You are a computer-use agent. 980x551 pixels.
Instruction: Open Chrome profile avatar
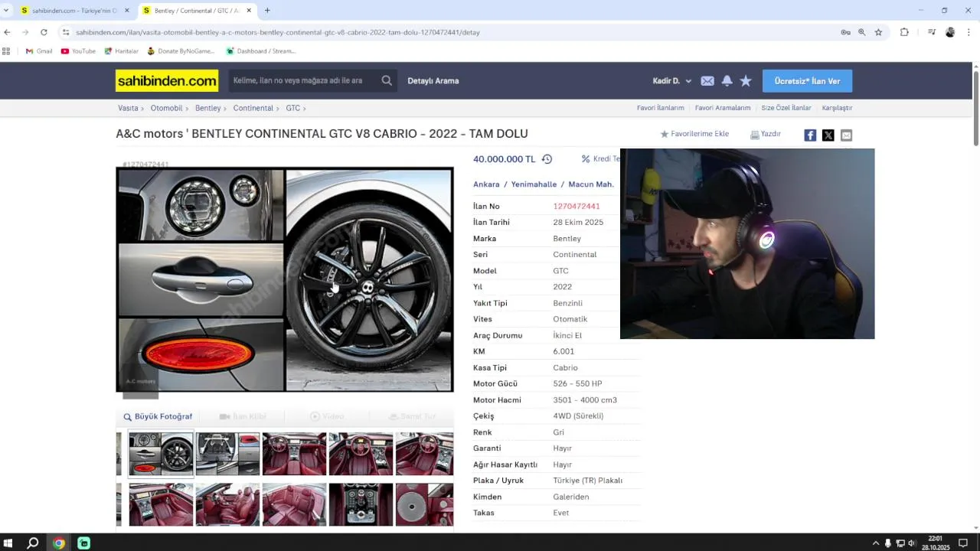pos(950,32)
